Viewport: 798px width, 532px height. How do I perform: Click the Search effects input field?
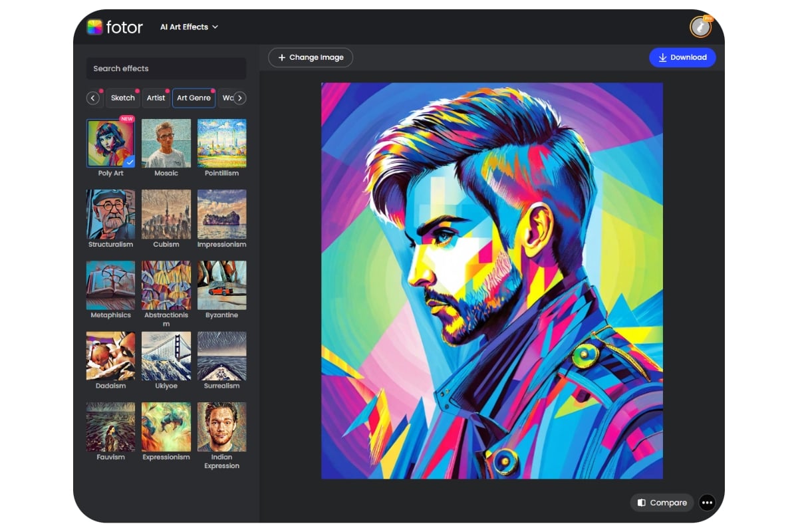tap(166, 68)
